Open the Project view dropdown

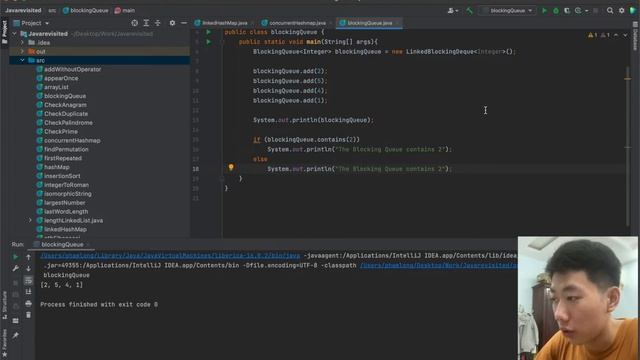(31, 23)
